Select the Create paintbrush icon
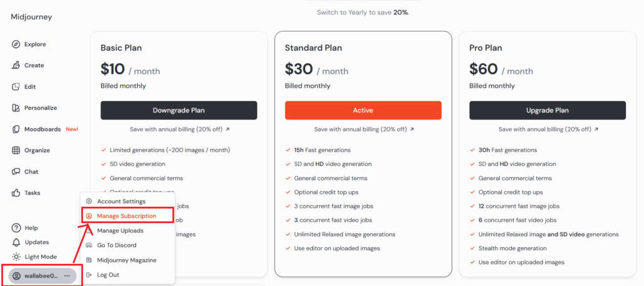Viewport: 644px width, 286px height. tap(16, 65)
